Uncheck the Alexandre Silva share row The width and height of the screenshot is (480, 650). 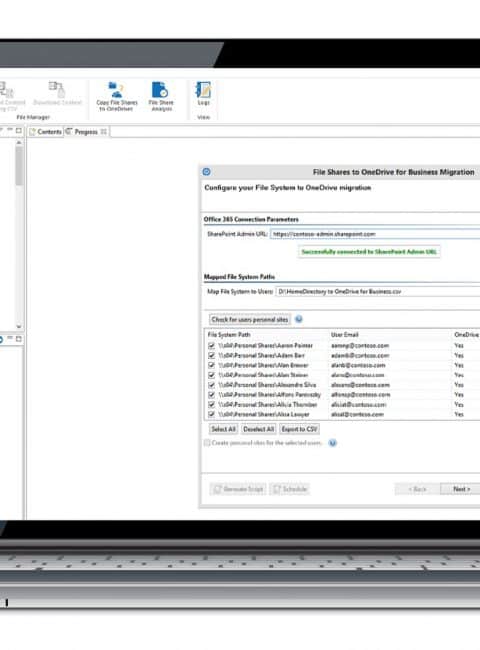tap(211, 385)
